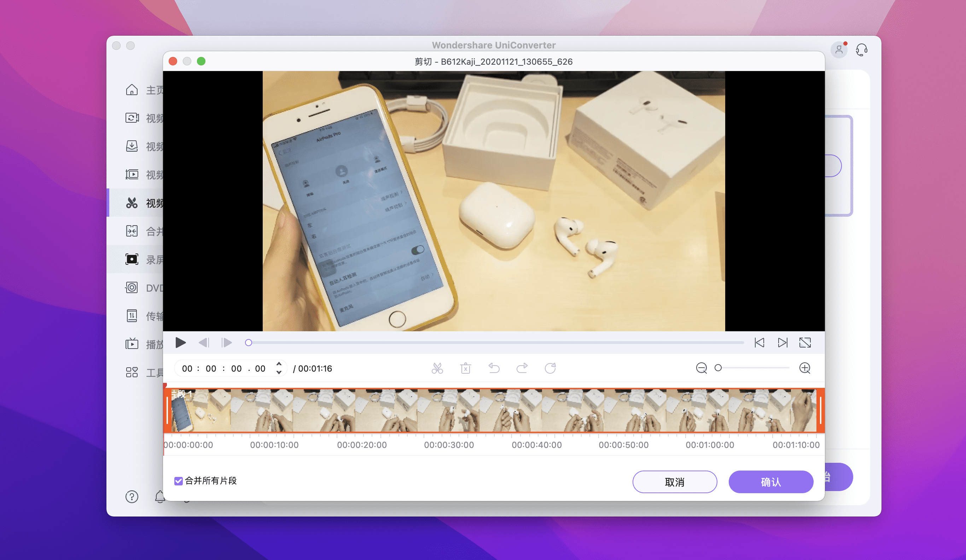Increase time with stepper up arrow
Image resolution: width=966 pixels, height=560 pixels.
pyautogui.click(x=279, y=364)
